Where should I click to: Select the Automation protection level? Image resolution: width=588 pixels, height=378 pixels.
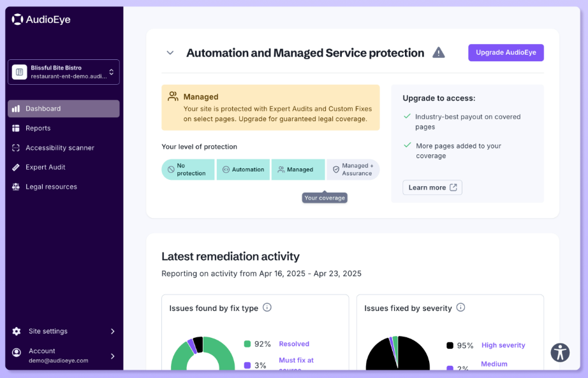coord(243,170)
